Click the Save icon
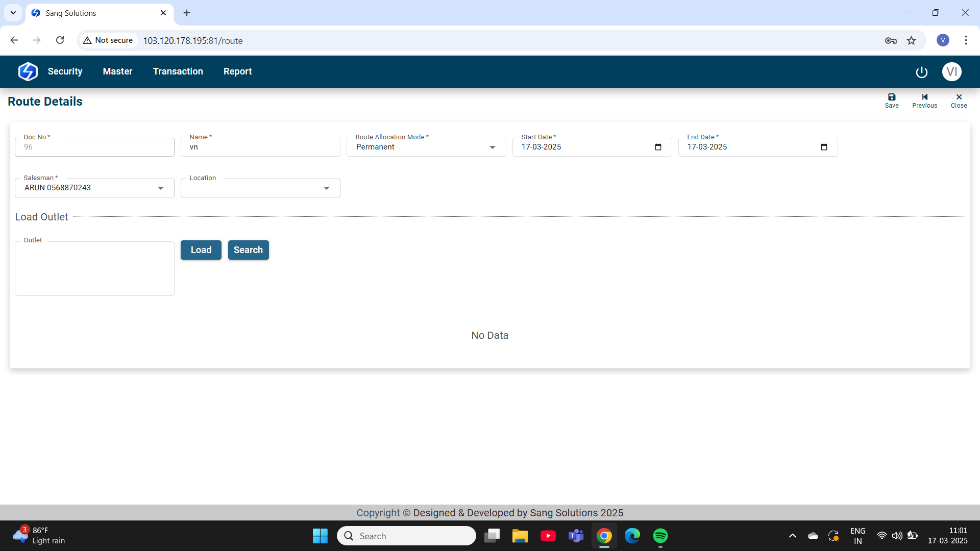 pyautogui.click(x=892, y=101)
